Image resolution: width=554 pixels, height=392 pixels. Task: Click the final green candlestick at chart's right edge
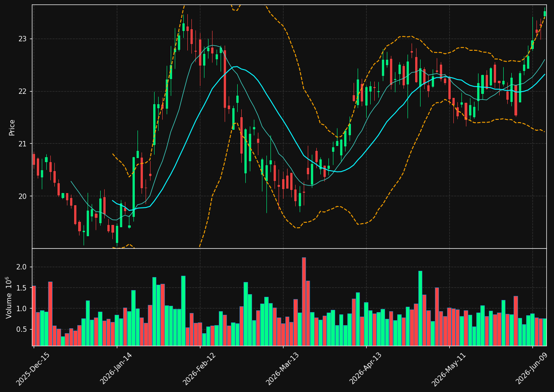[x=545, y=13]
